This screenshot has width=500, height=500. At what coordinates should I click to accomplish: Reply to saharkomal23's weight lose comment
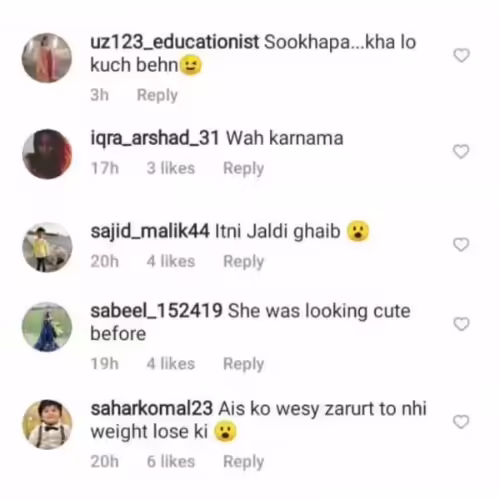click(244, 462)
